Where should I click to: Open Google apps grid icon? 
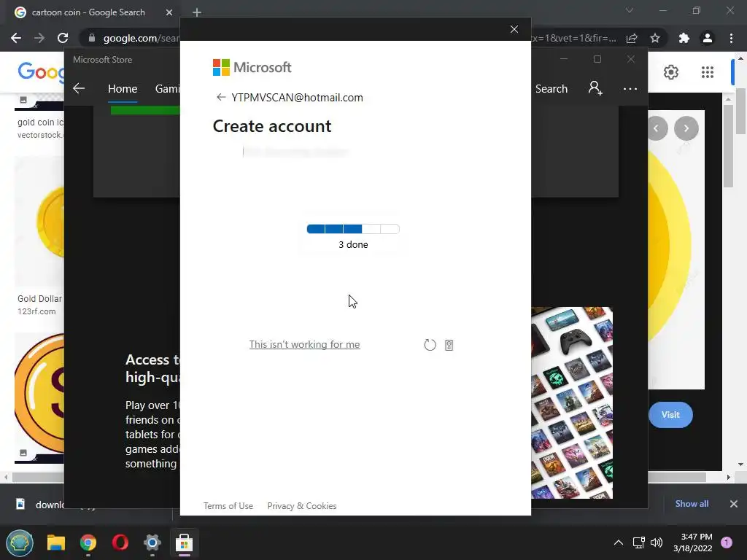[708, 72]
